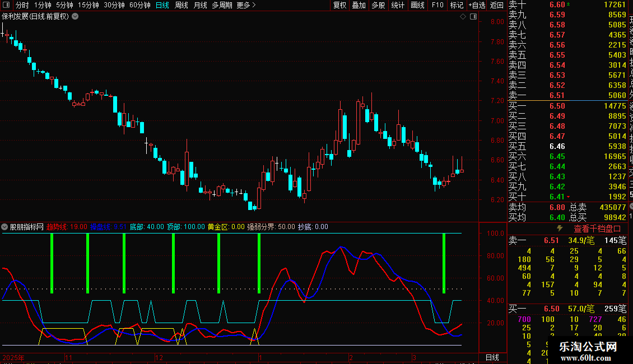The height and width of the screenshot is (364, 633).
Task: Click the purple 727 order quantity
Action: point(595,319)
